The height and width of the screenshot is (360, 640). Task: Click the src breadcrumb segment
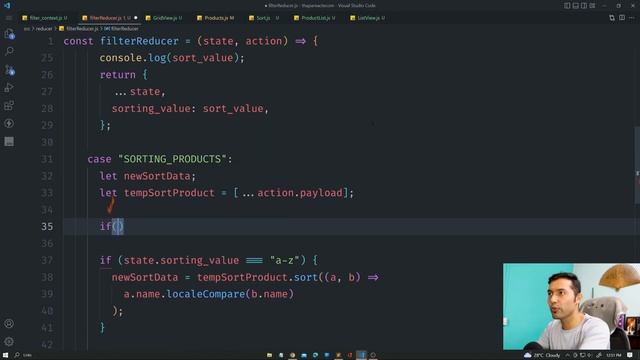(x=27, y=29)
